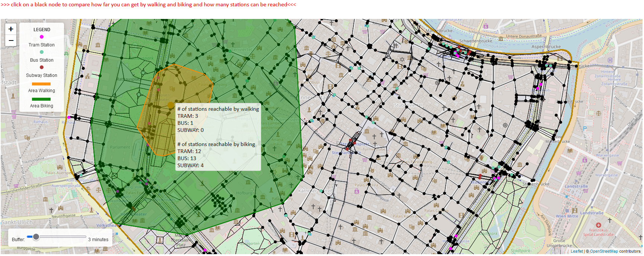Click the Untere Donaustraße map label
644x256 pixels.
click(524, 36)
